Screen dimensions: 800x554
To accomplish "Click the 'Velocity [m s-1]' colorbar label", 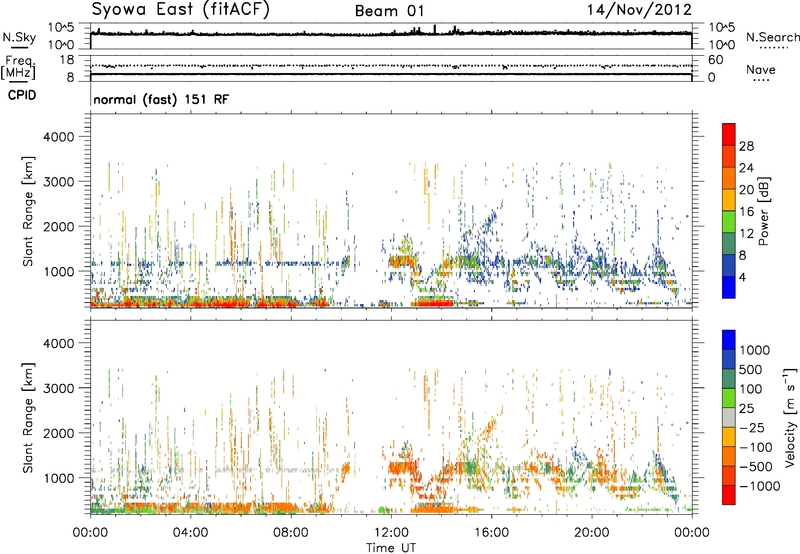I will tap(790, 417).
